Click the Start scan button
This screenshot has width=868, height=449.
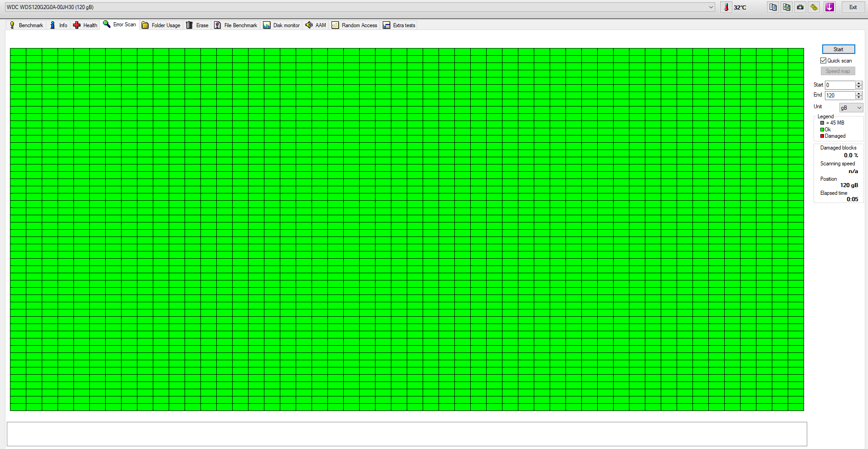tap(838, 49)
